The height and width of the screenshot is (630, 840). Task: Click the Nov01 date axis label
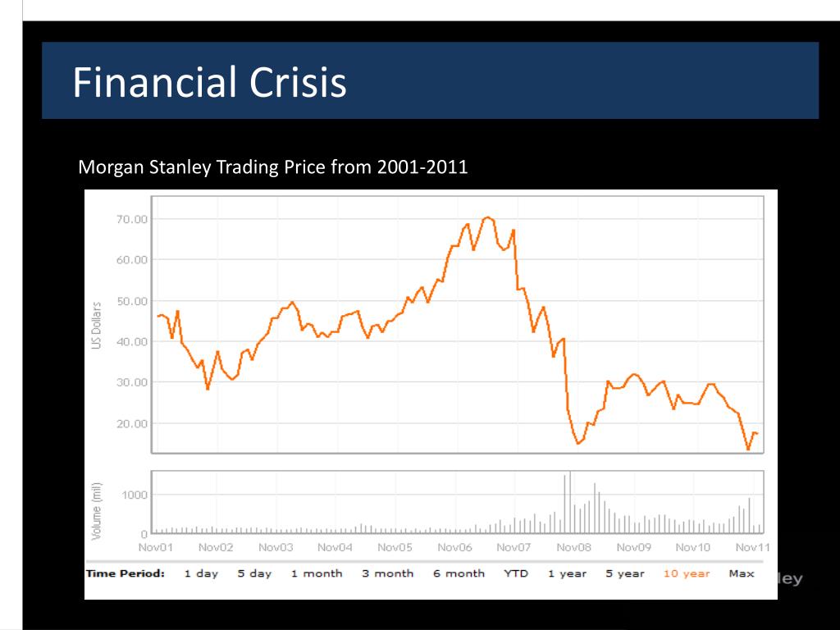(156, 547)
